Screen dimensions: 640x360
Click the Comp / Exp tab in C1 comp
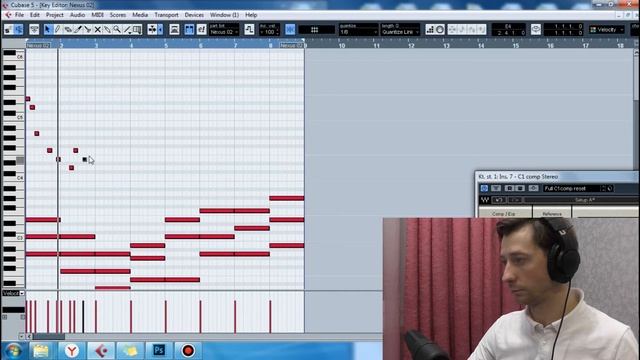504,213
